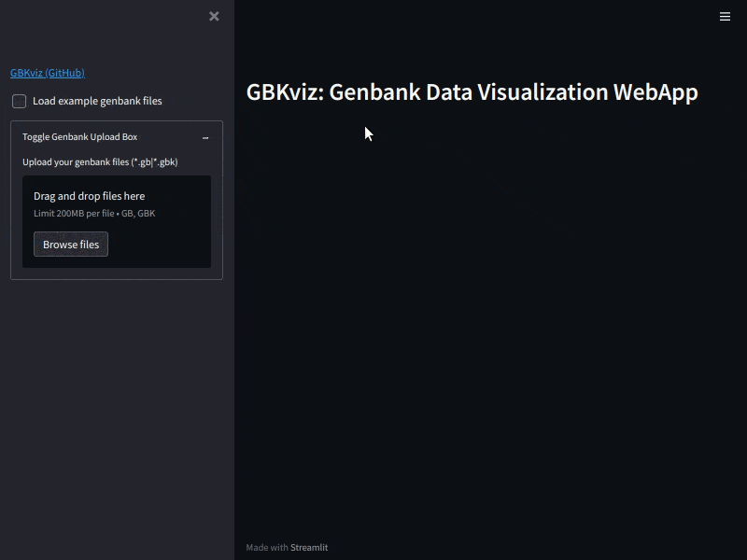Dismiss the sidebar with its close icon
Viewport: 747px width, 560px height.
214,16
